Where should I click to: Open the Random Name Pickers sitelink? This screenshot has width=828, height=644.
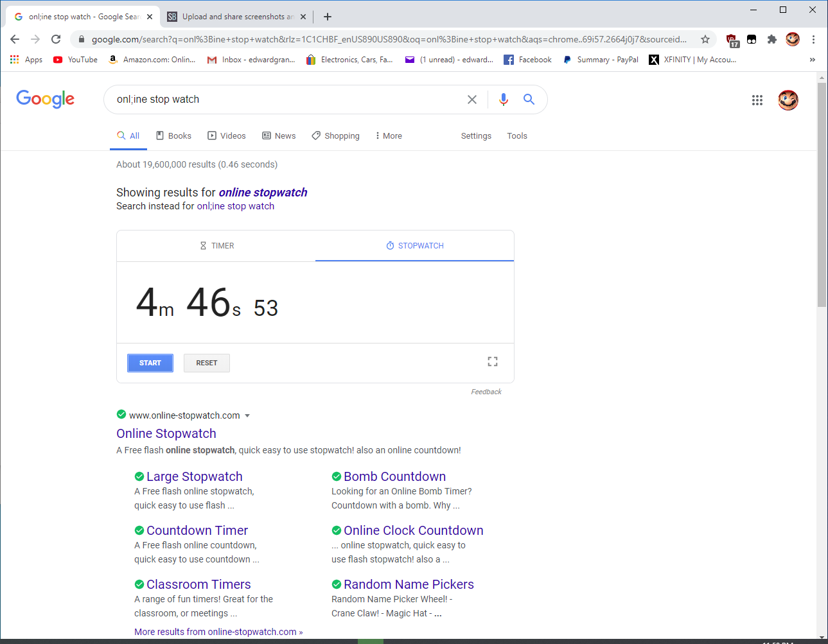409,584
